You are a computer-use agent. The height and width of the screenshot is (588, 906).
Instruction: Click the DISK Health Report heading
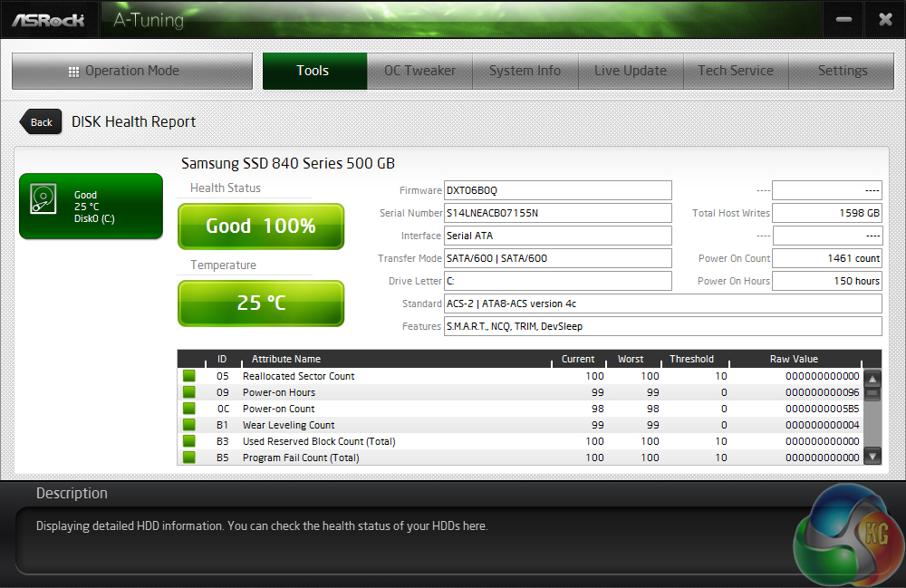pyautogui.click(x=133, y=122)
